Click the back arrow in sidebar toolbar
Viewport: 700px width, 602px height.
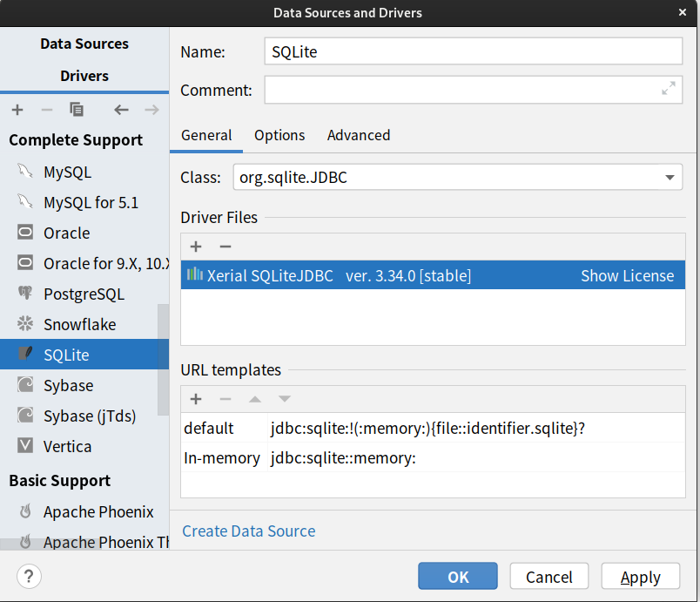click(x=121, y=110)
